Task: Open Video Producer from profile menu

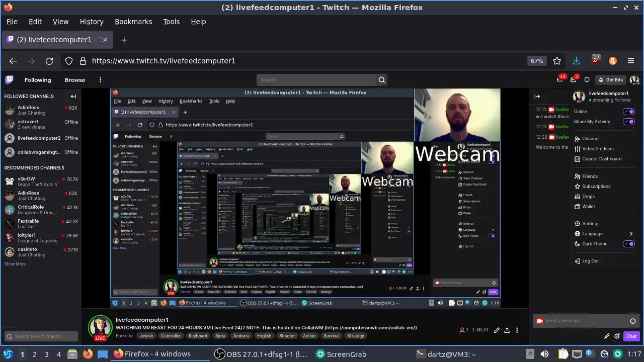Action: point(598,149)
